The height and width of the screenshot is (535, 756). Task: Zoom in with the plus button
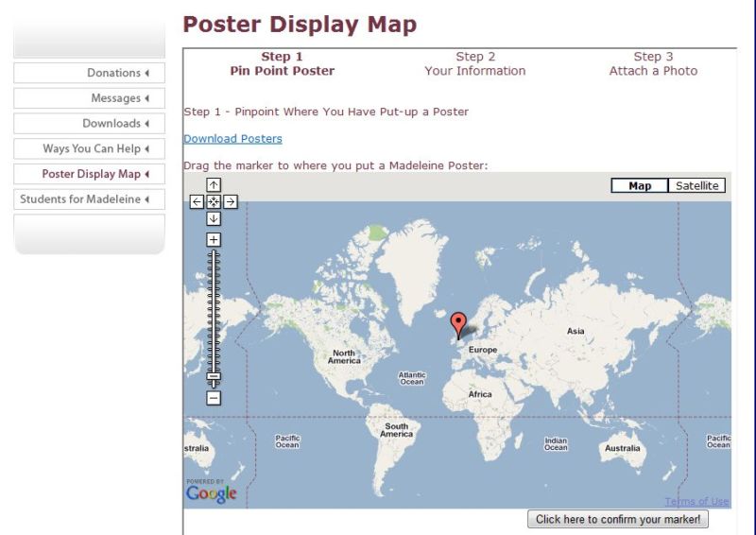click(214, 239)
